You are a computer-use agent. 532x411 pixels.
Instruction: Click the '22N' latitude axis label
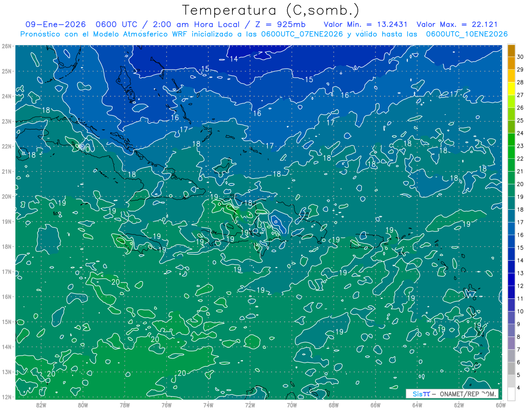click(x=7, y=146)
